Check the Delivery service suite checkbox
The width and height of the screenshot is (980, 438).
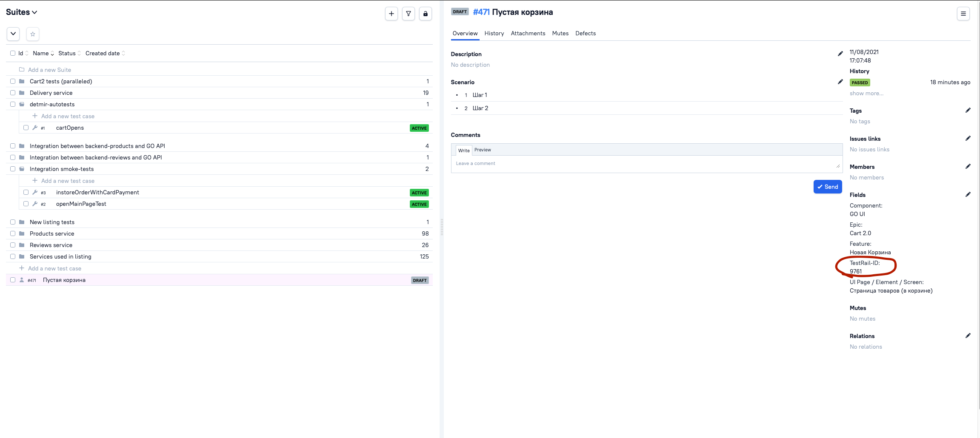pyautogui.click(x=13, y=93)
